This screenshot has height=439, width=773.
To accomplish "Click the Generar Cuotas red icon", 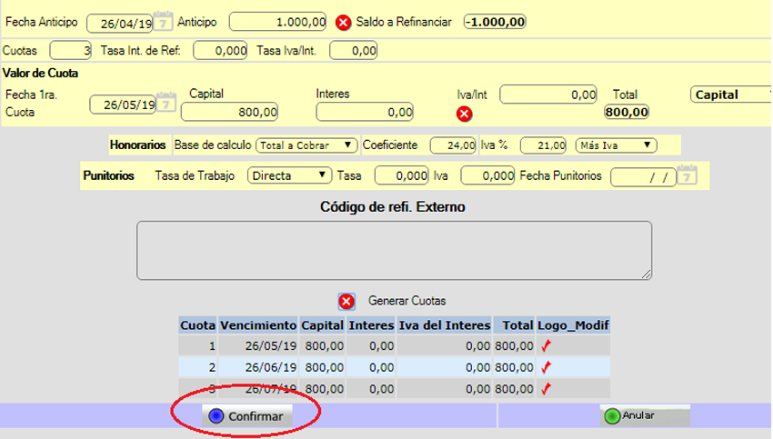I will pyautogui.click(x=346, y=301).
